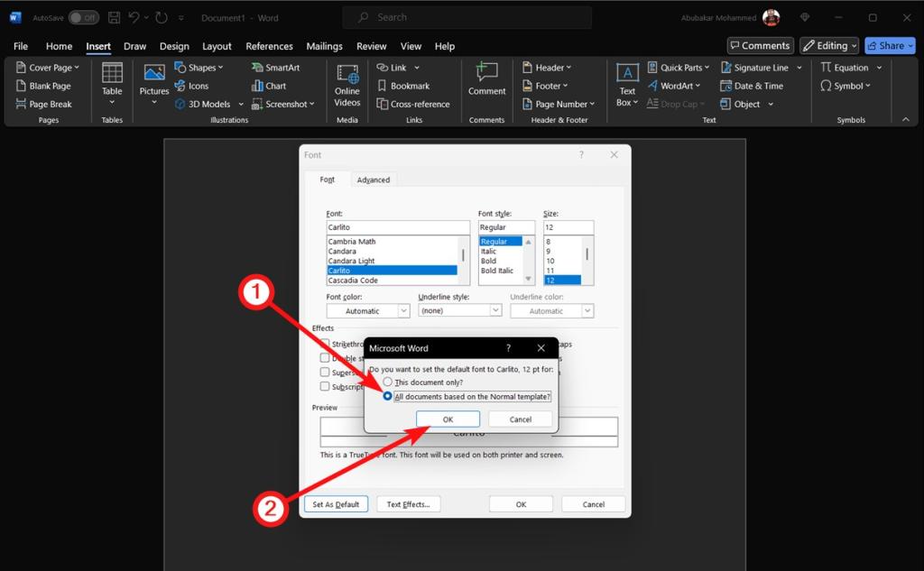924x571 pixels.
Task: Open the Underline color dropdown
Action: point(551,310)
